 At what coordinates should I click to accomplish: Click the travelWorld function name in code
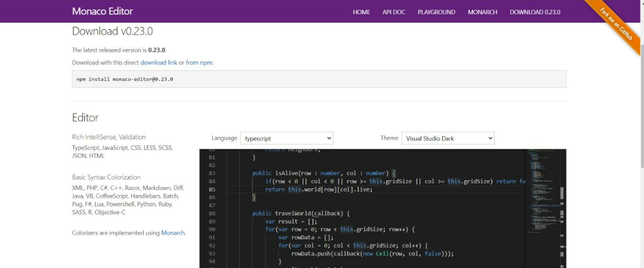tap(295, 213)
